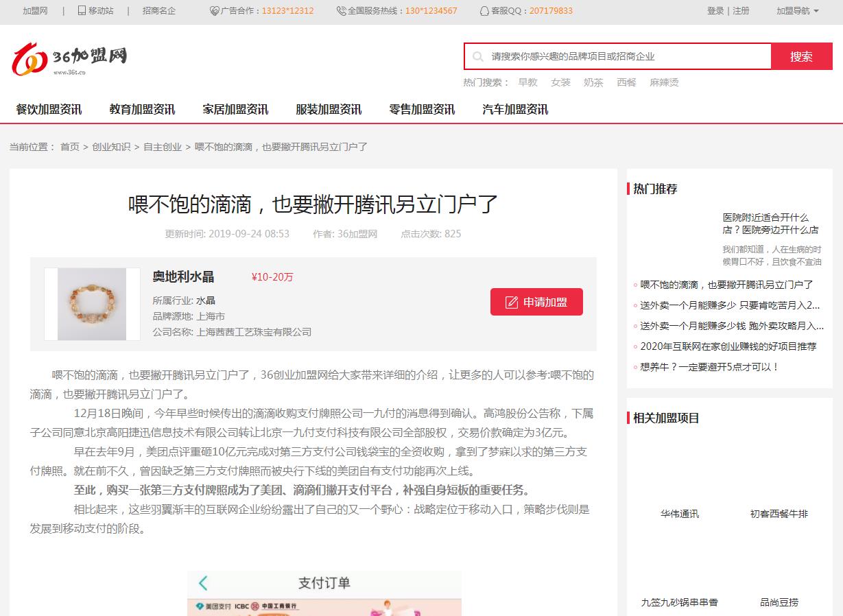Open the 奥地利水晶 brand title

coord(183,276)
